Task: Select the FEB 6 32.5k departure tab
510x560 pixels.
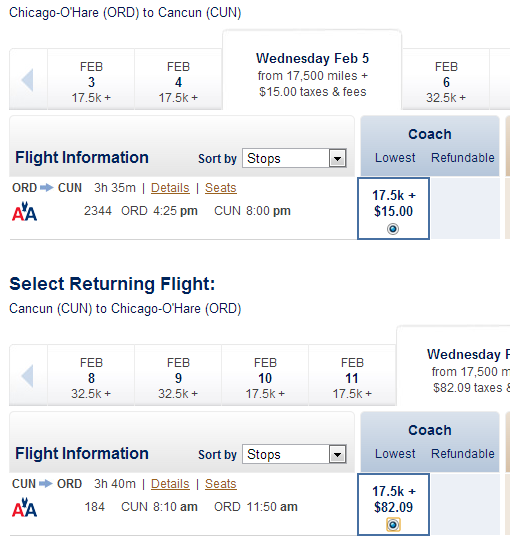Action: click(446, 79)
